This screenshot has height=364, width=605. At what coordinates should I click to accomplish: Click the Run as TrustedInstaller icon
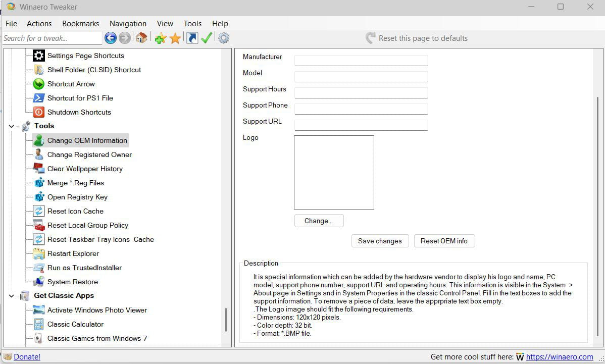[x=38, y=268]
